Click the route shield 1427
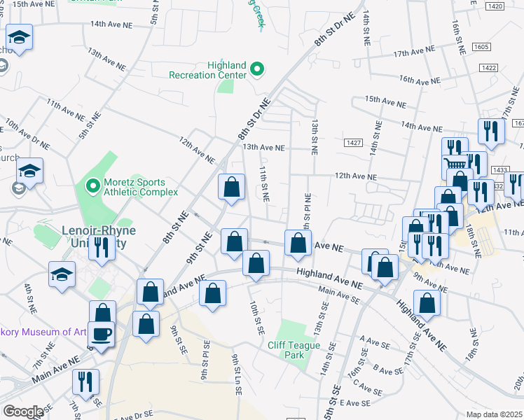524x420 pixels. [354, 143]
